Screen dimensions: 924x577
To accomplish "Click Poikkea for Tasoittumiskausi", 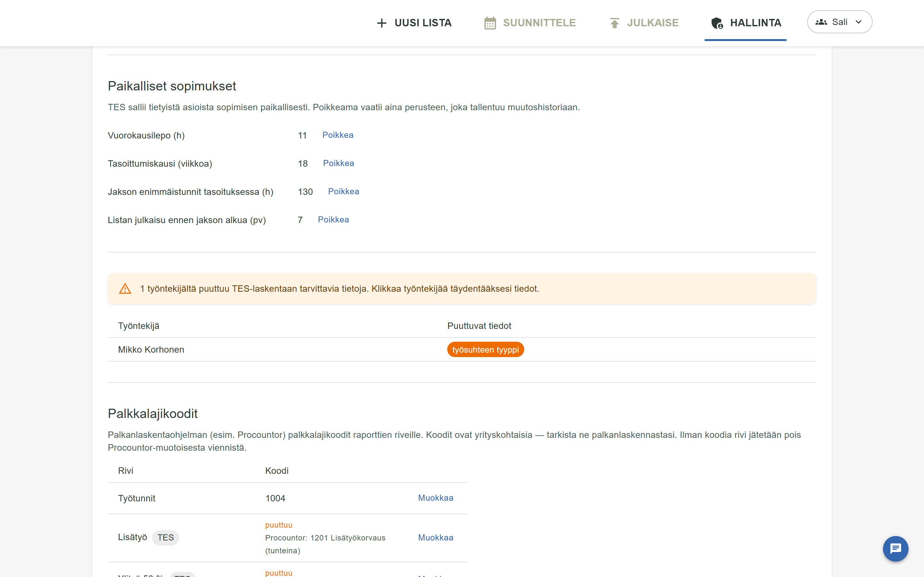I will coord(338,163).
